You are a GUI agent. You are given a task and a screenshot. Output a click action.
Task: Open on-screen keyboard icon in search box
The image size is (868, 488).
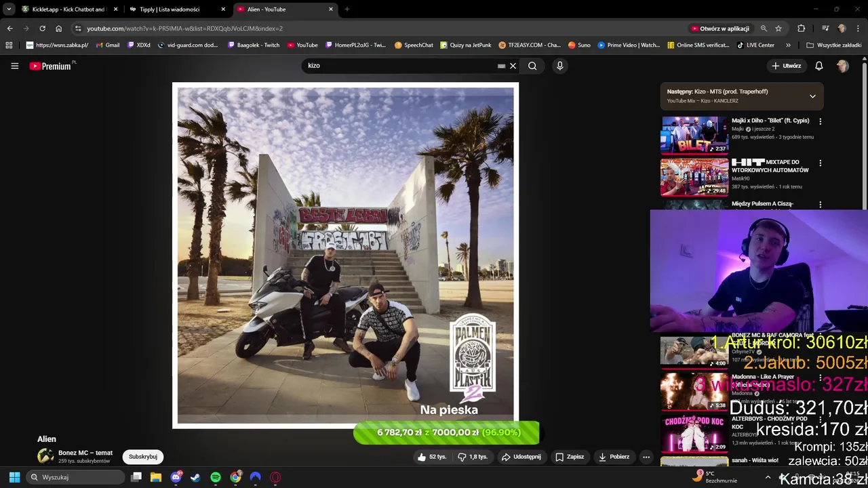coord(501,66)
